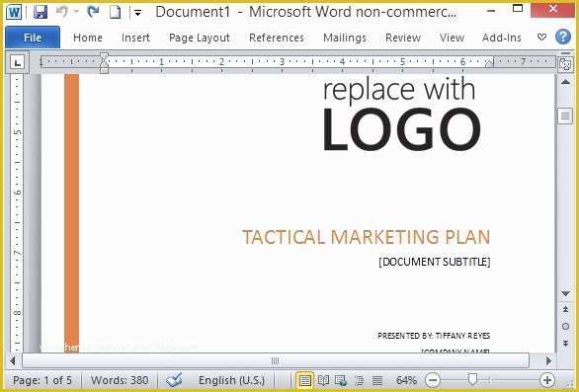Click the first-line indent marker on ruler

click(104, 57)
